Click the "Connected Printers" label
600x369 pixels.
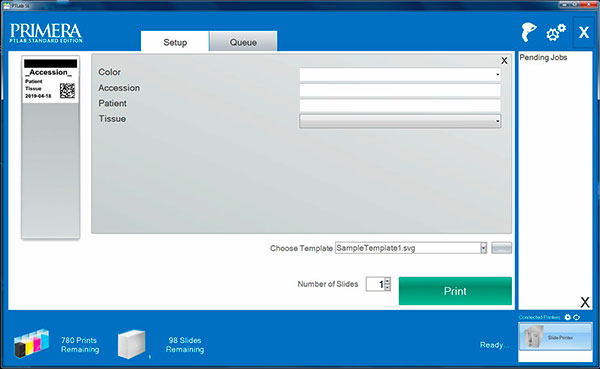point(540,317)
